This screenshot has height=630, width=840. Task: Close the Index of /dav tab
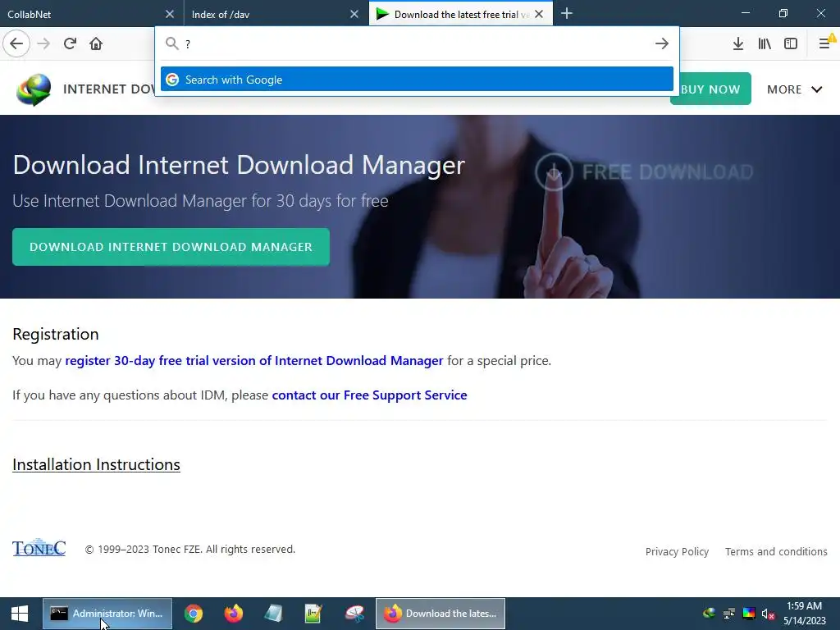(x=354, y=14)
